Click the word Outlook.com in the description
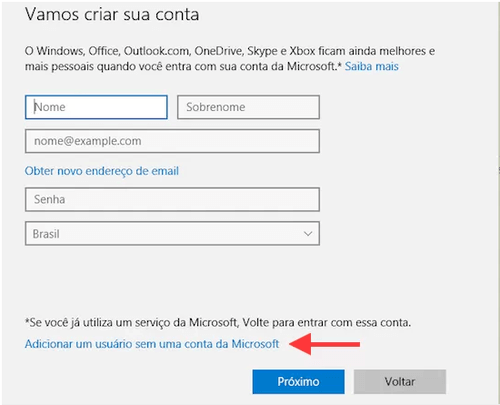Image resolution: width=500 pixels, height=405 pixels. pyautogui.click(x=157, y=51)
